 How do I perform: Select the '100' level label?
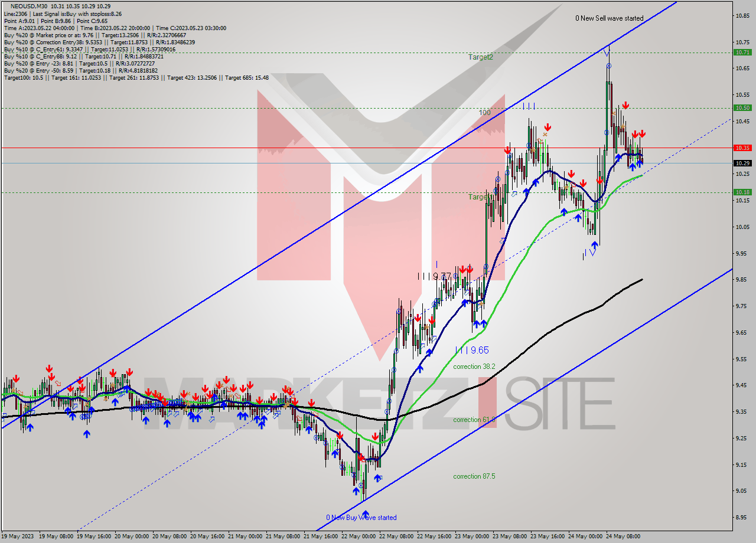(x=485, y=112)
